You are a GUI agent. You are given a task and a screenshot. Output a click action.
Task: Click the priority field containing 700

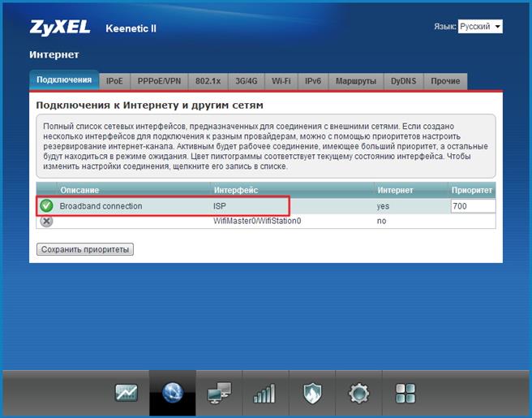click(473, 206)
